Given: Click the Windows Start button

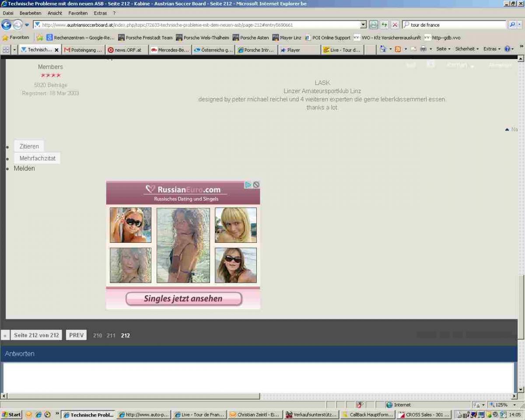Looking at the screenshot, I should click(11, 415).
